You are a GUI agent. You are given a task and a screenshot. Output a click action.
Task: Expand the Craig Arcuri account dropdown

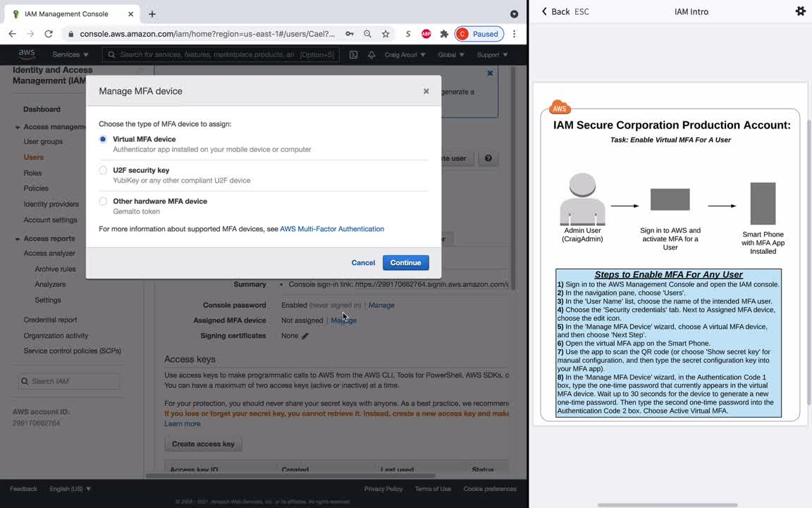[405, 54]
